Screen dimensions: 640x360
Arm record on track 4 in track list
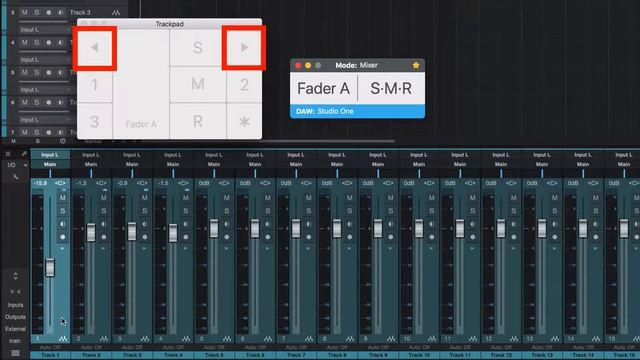49,42
